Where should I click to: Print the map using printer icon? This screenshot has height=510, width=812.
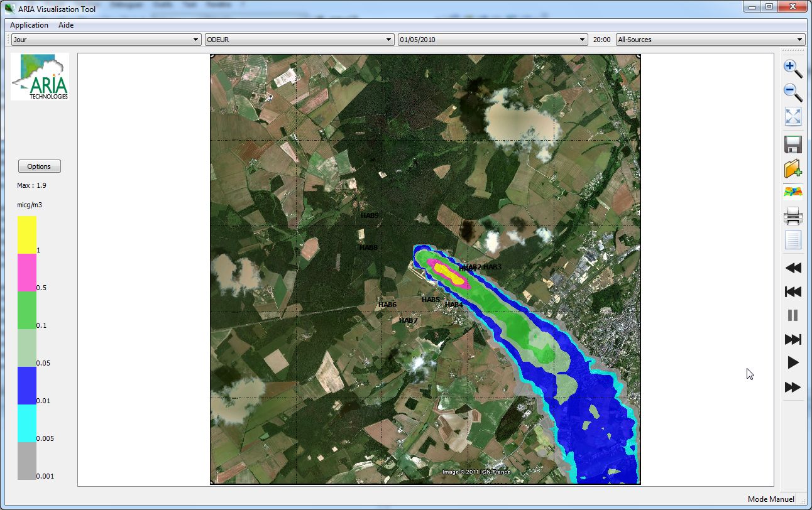793,217
